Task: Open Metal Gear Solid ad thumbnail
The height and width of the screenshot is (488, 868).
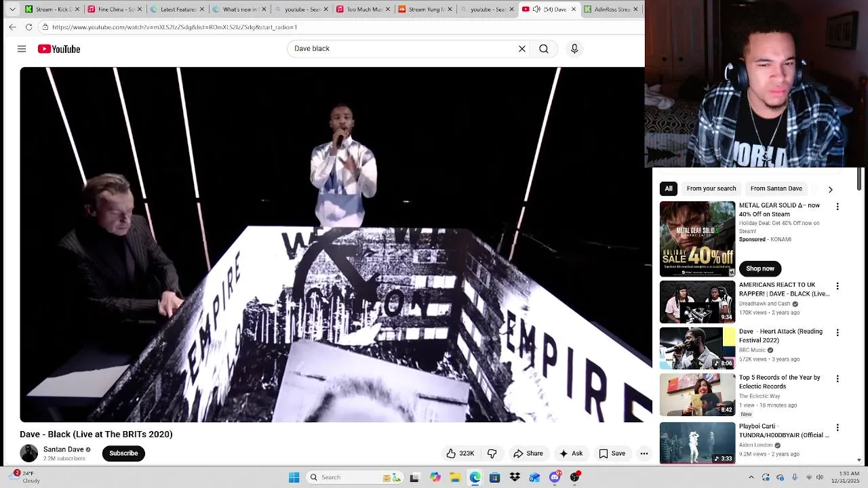Action: [x=697, y=239]
